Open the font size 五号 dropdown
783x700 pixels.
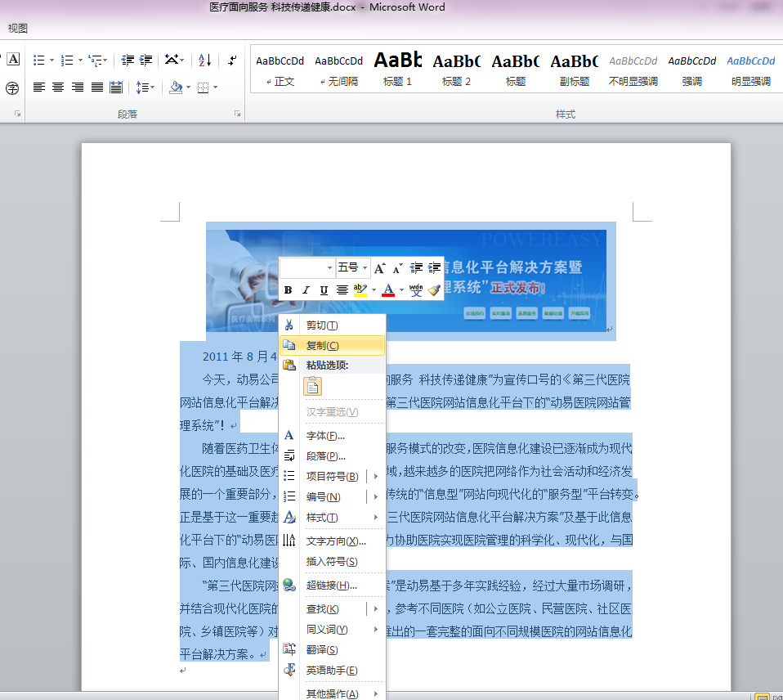(x=365, y=268)
